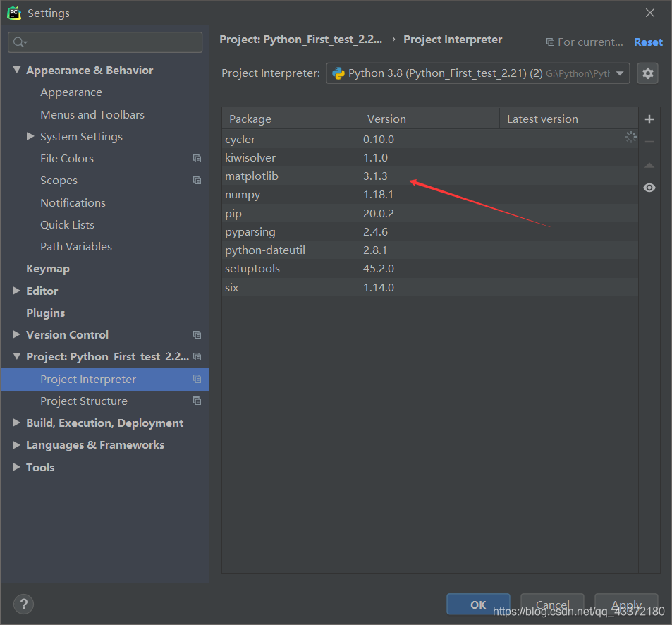Viewport: 672px width, 625px height.
Task: Expand Build, Execution, Deployment section
Action: (16, 423)
